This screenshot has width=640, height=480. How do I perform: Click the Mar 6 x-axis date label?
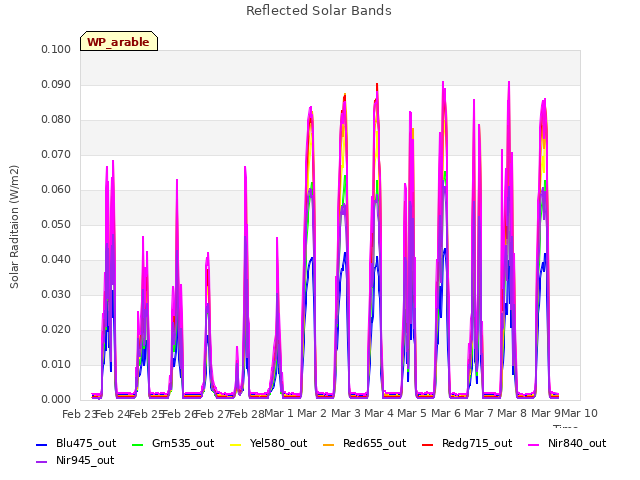[446, 413]
